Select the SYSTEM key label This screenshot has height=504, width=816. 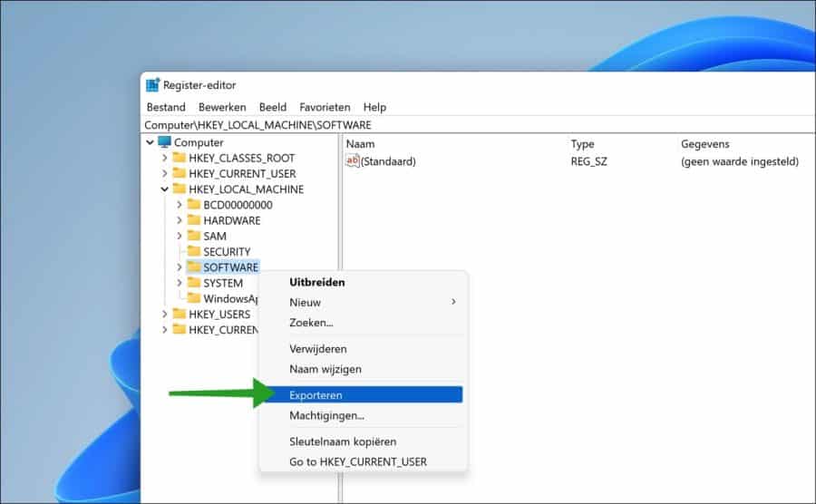click(223, 283)
